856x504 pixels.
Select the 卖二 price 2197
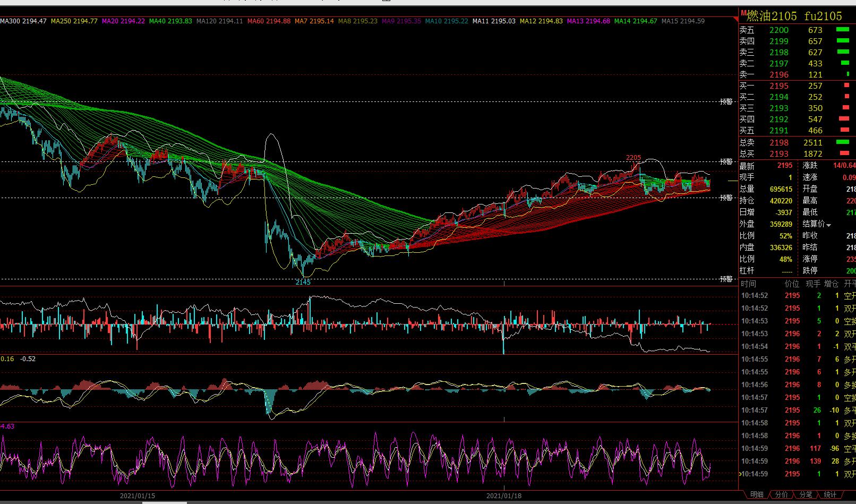[x=779, y=64]
